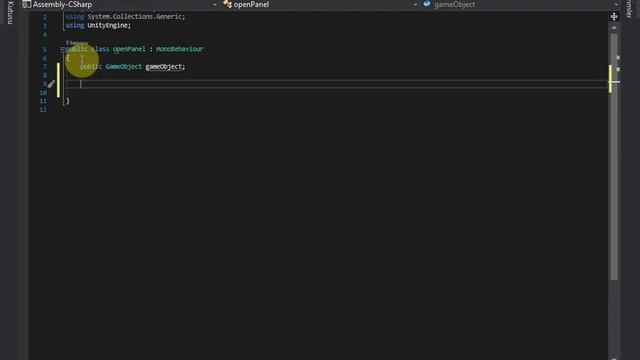Click the vertical scrollbar thumb
Viewport: 640px width, 360px height.
pos(614,156)
